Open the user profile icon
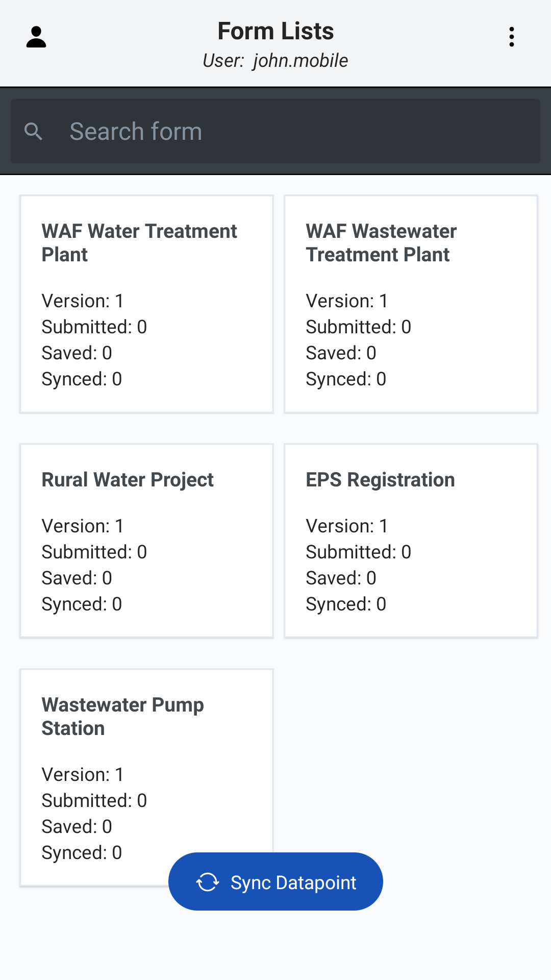This screenshot has width=551, height=980. pos(36,37)
